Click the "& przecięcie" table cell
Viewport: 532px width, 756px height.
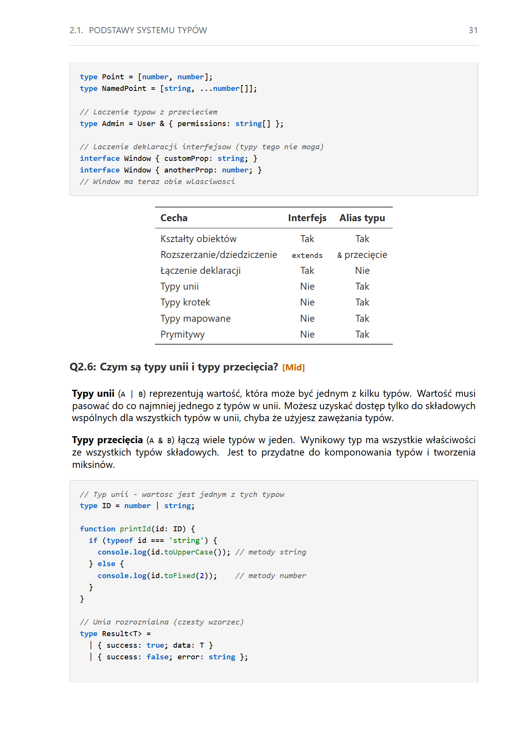362,255
